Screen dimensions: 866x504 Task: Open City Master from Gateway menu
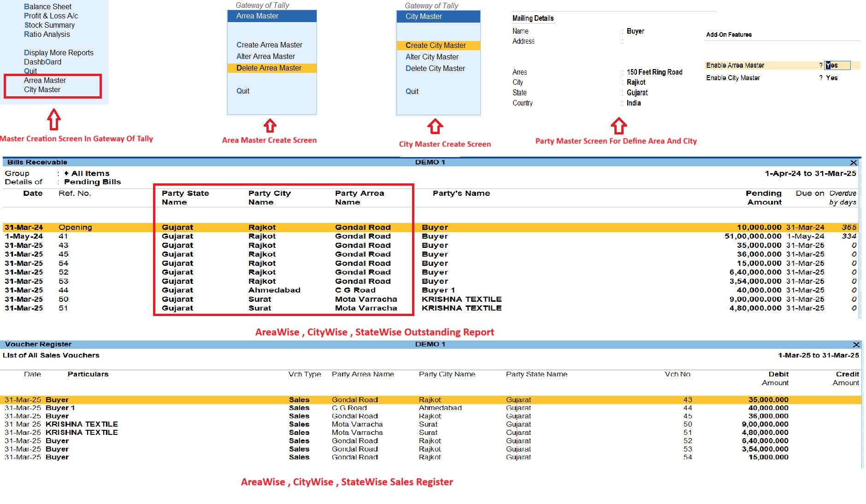[x=42, y=90]
